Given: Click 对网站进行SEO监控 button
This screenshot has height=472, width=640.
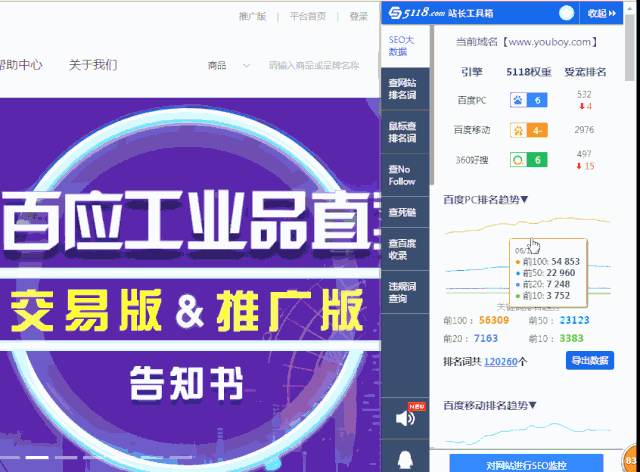Looking at the screenshot, I should click(x=527, y=464).
